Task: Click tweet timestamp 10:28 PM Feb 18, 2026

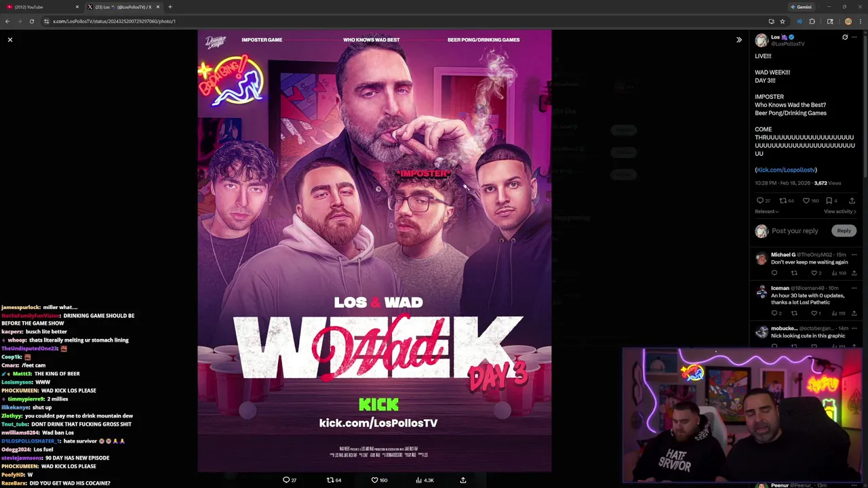Action: 783,183
